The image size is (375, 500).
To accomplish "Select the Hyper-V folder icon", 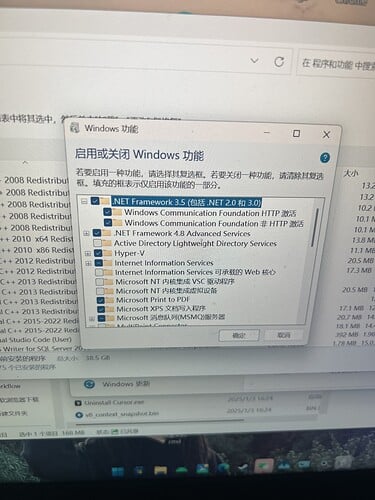I will [x=107, y=253].
